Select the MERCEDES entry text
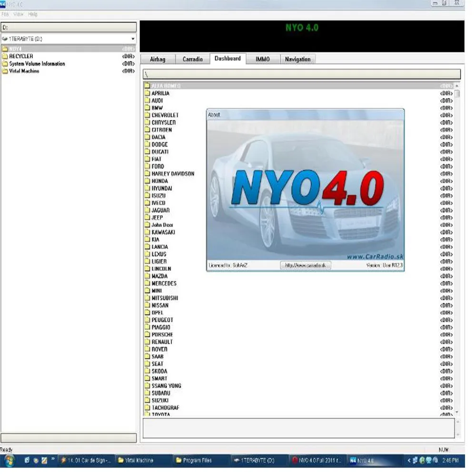Image resolution: width=476 pixels, height=476 pixels. click(x=164, y=284)
